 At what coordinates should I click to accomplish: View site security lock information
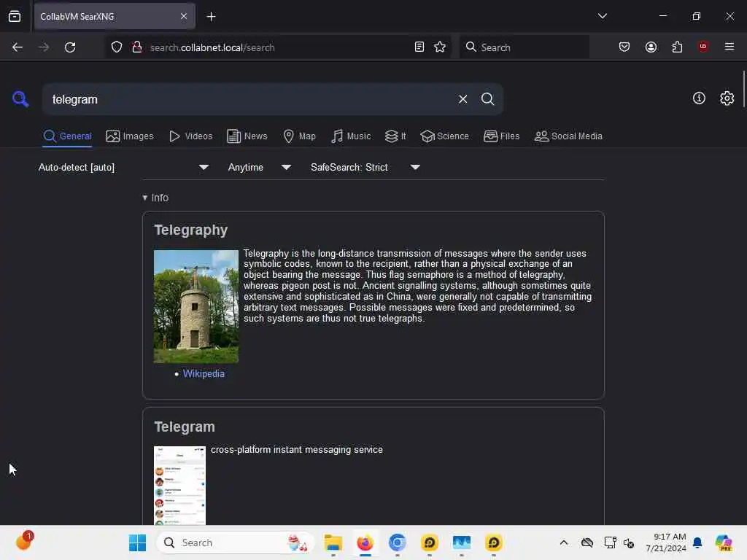click(136, 47)
